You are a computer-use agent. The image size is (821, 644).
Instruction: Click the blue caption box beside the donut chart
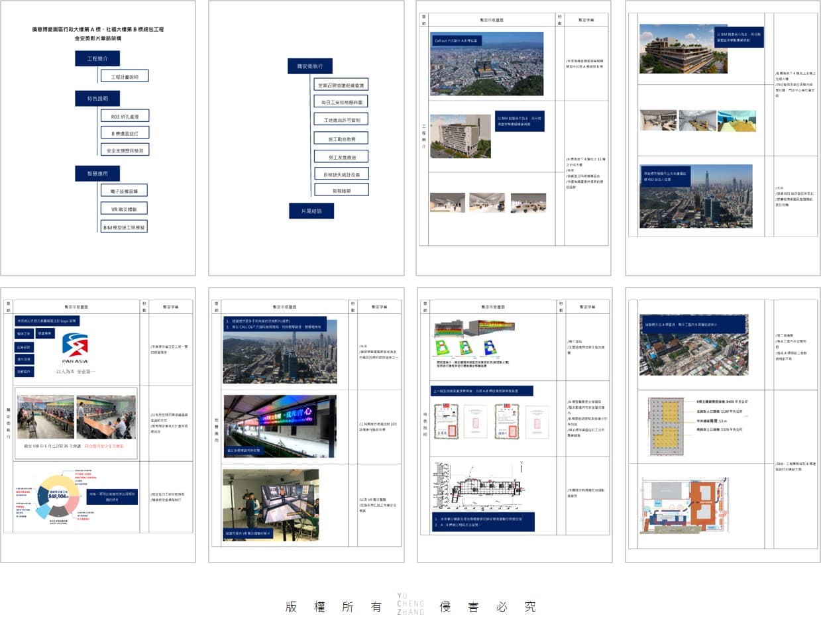click(x=112, y=496)
